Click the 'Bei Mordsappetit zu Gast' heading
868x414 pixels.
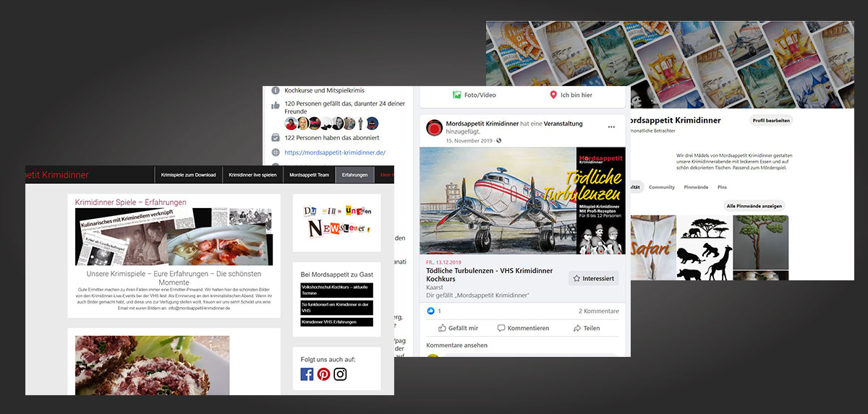[337, 275]
